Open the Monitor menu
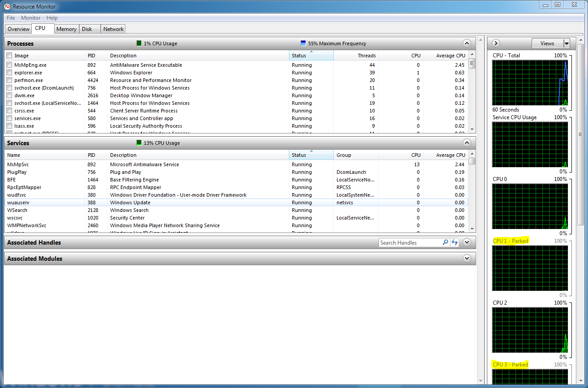The image size is (588, 388). (x=30, y=17)
